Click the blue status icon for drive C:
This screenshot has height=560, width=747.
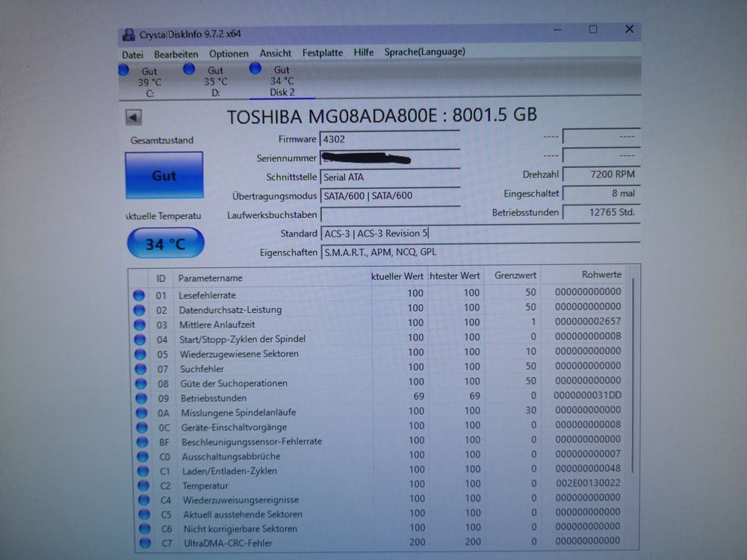[124, 70]
